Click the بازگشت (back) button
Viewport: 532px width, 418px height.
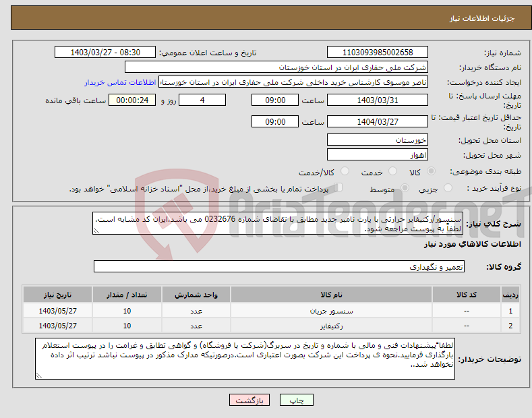pyautogui.click(x=249, y=400)
